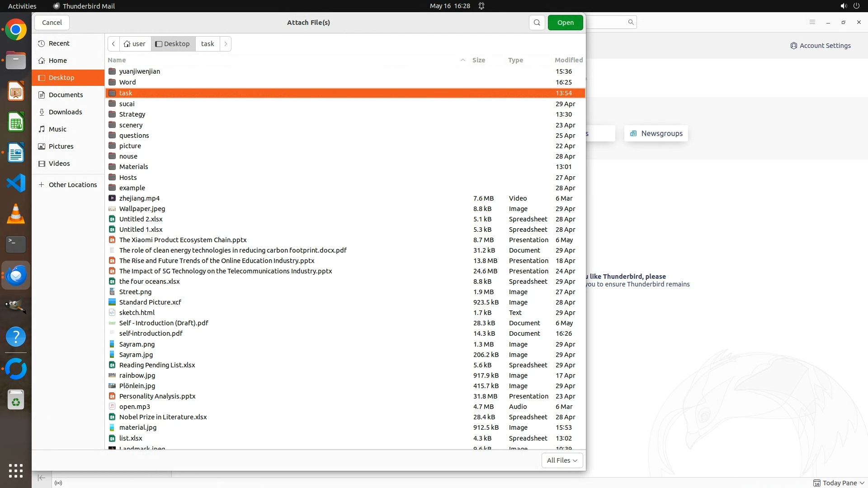Sort files by the Modified column

pyautogui.click(x=568, y=60)
